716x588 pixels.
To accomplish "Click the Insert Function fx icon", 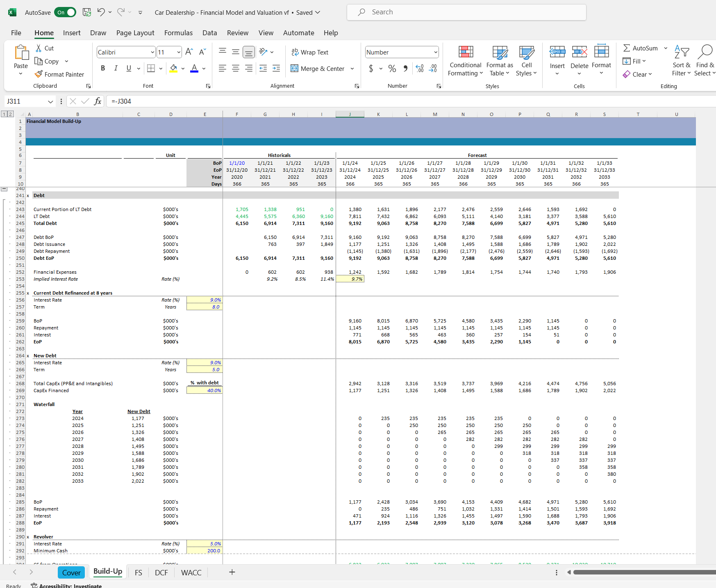I will coord(98,101).
